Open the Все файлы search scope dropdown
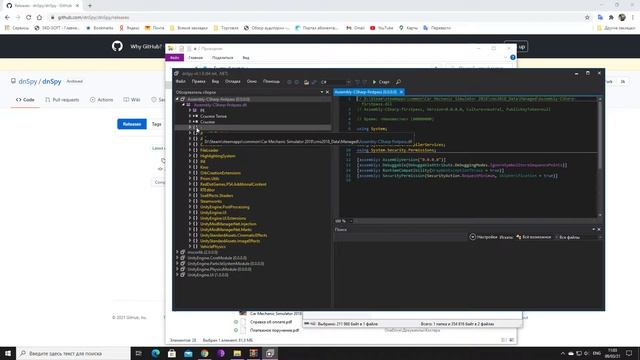 [x=579, y=237]
